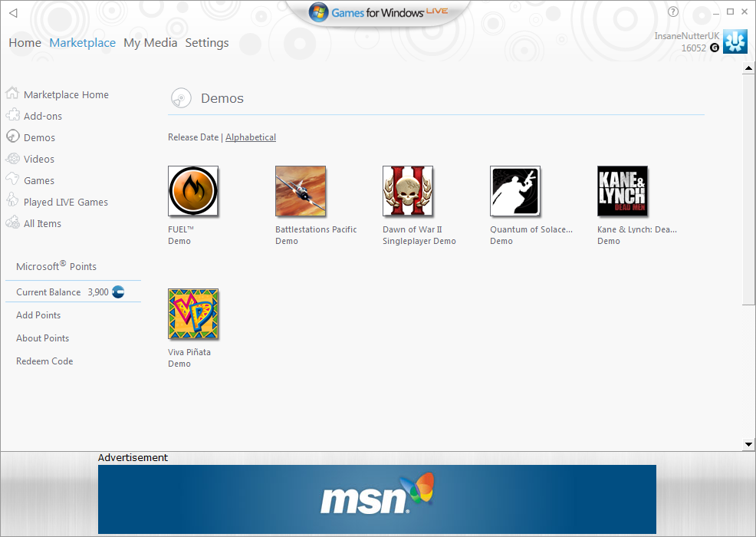Open the About Points link
This screenshot has height=537, width=756.
click(42, 338)
